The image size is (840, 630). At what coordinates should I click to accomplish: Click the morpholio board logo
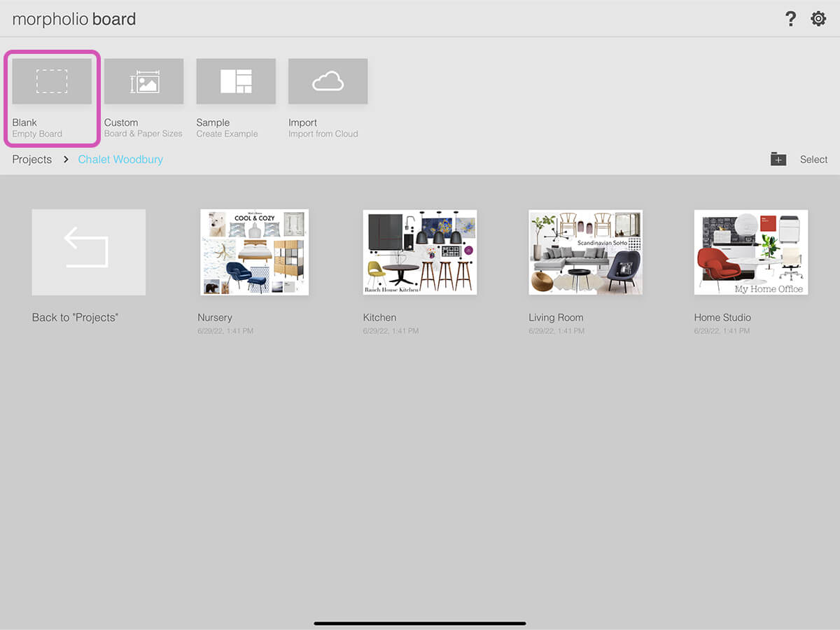pos(74,19)
